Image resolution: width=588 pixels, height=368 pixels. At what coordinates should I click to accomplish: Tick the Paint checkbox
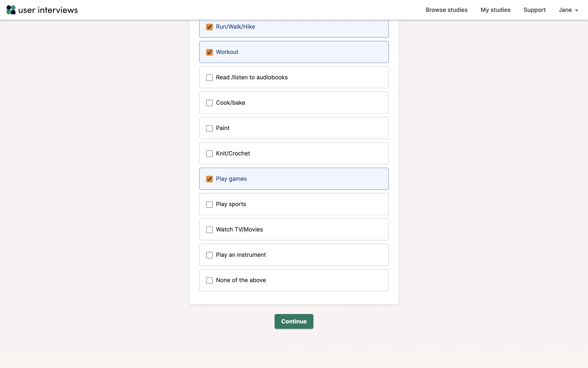[209, 128]
